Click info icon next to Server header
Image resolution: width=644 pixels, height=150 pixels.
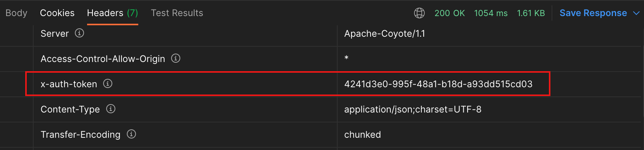pos(79,33)
